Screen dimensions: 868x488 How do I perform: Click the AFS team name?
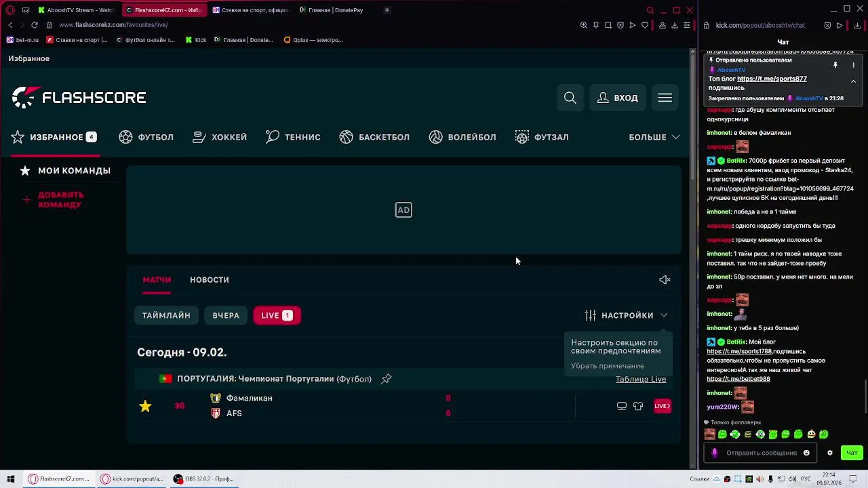coord(234,413)
